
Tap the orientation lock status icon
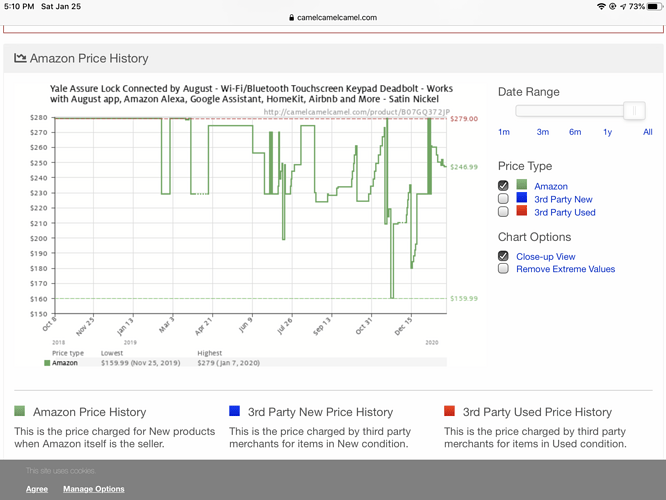point(612,6)
